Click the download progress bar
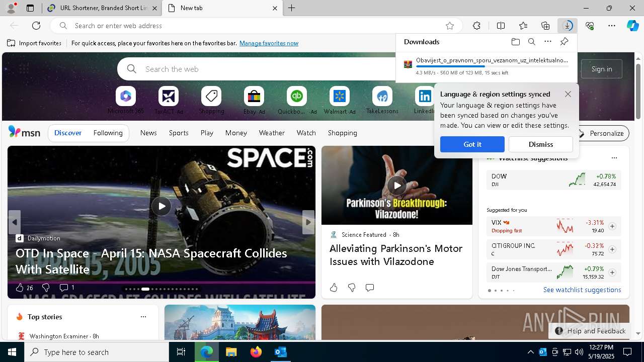644x362 pixels. click(493, 66)
